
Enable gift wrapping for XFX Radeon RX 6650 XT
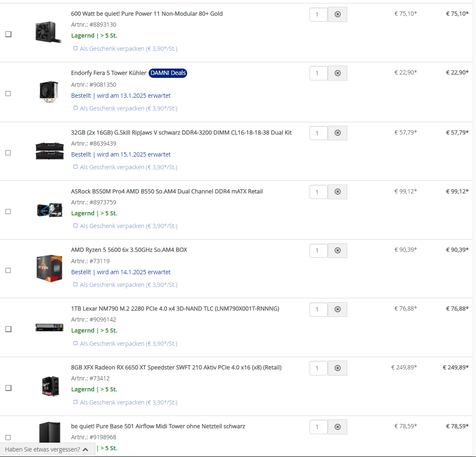point(75,402)
